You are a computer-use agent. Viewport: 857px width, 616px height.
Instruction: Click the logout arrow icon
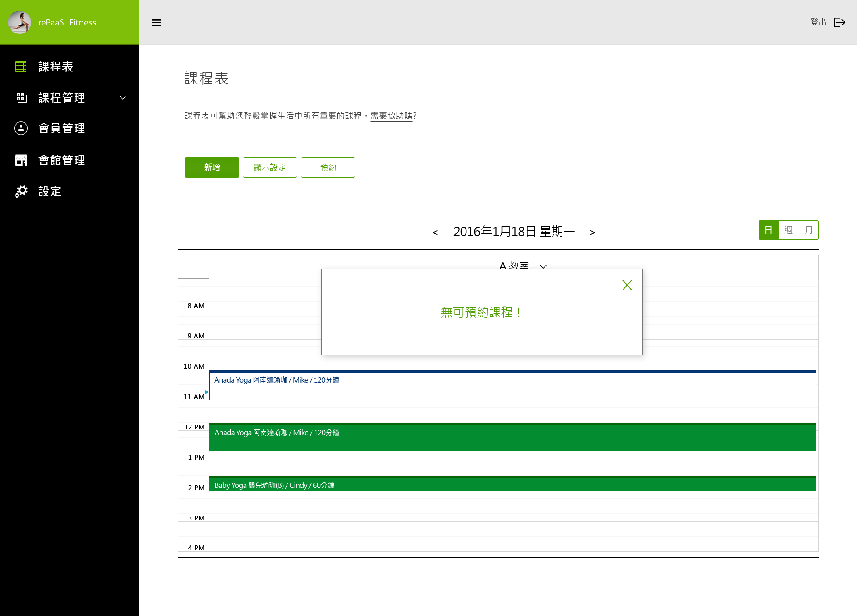point(840,22)
